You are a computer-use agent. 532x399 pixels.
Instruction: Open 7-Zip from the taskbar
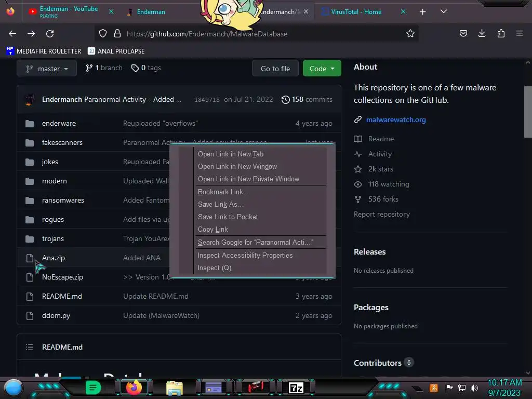click(x=296, y=388)
